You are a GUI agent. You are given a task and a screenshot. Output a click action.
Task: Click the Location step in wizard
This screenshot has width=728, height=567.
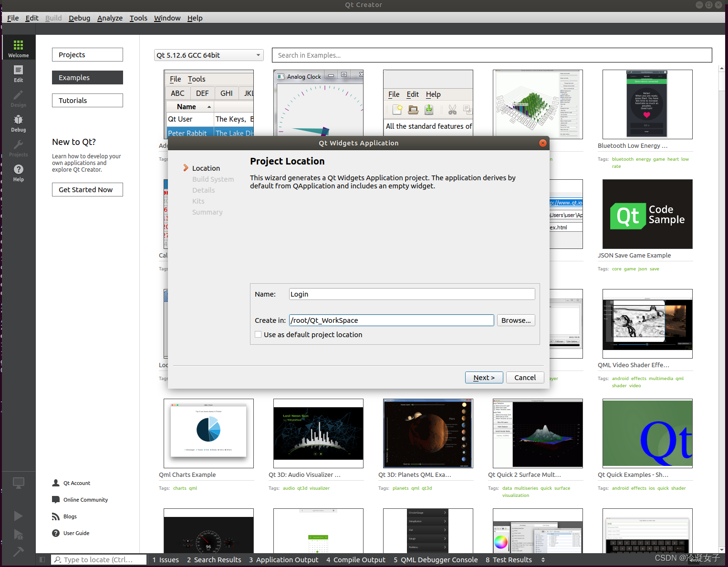click(x=206, y=168)
